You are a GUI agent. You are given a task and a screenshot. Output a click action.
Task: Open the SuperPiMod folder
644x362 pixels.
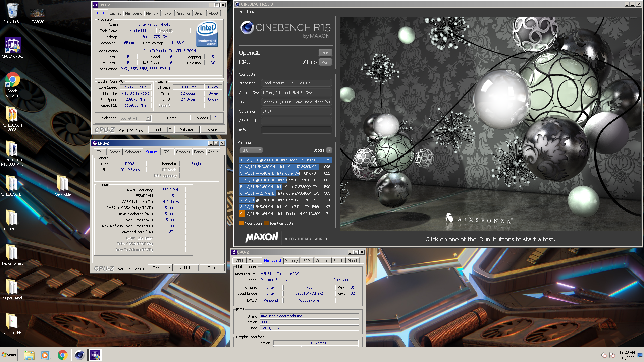point(12,289)
